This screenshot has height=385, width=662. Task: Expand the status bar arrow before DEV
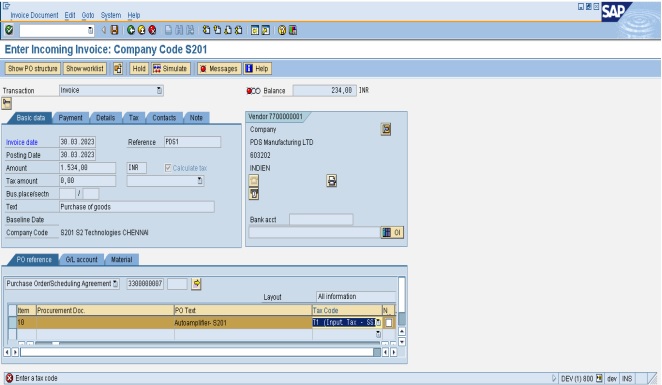[x=554, y=378]
